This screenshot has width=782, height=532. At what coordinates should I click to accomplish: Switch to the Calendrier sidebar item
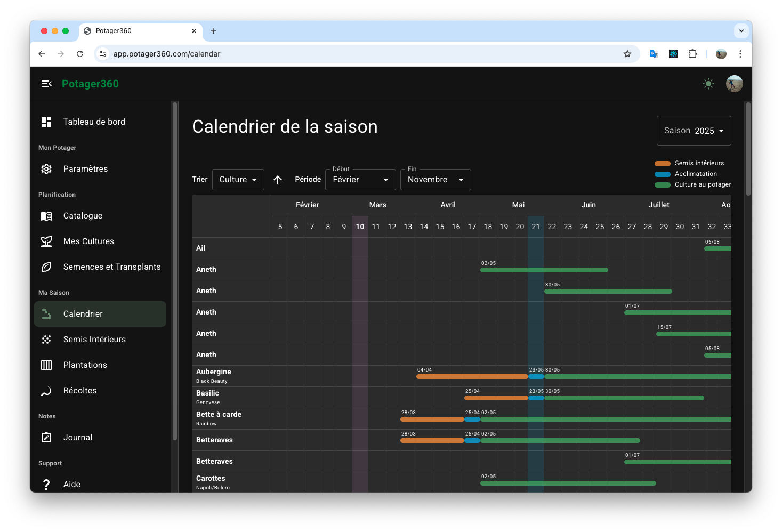click(83, 313)
